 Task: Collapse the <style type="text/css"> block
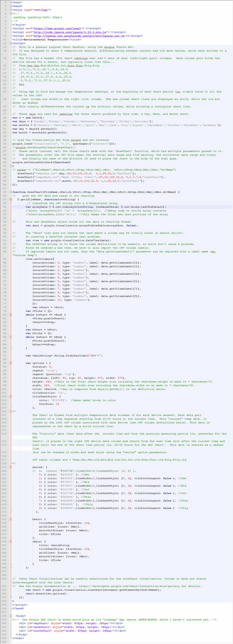pos(11,10)
